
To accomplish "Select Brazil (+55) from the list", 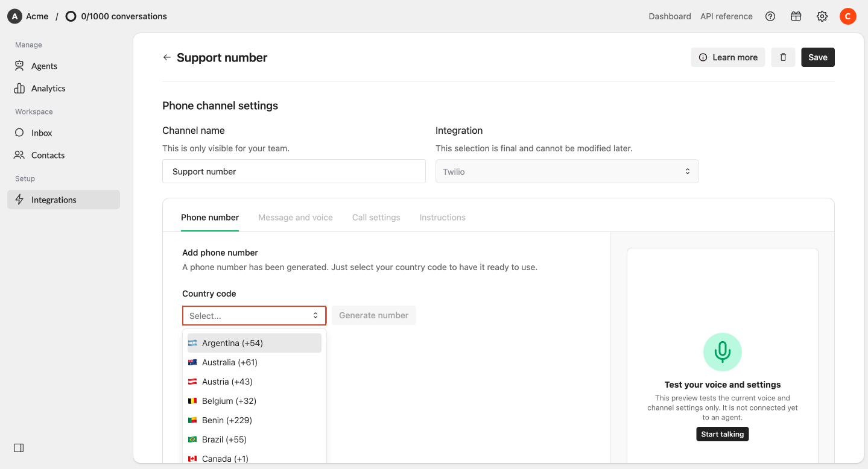I will pos(254,439).
